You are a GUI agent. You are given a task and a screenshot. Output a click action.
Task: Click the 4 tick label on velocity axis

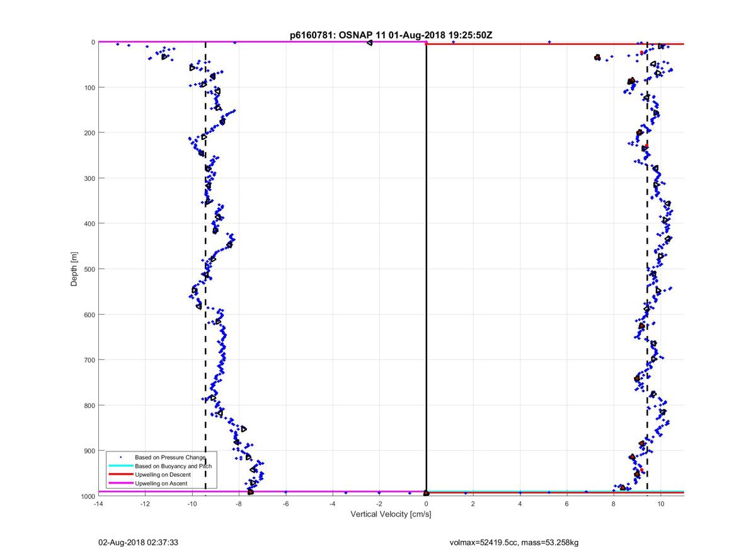[x=520, y=504]
